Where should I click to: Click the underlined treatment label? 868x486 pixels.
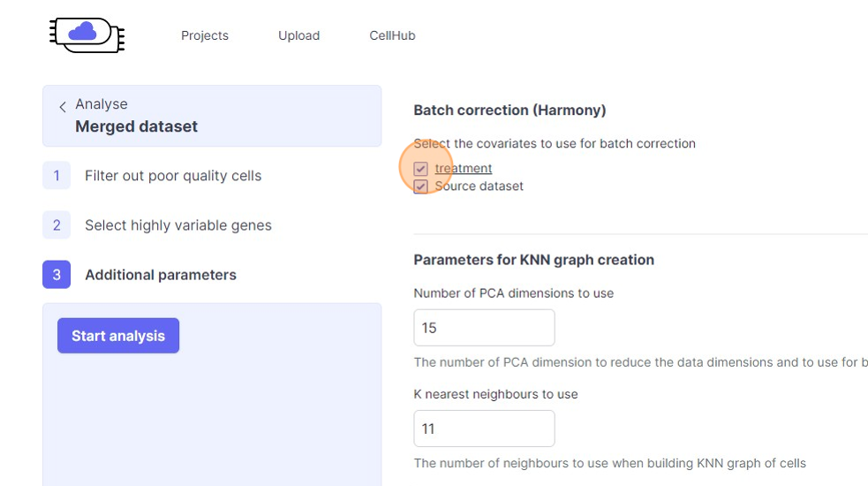click(x=464, y=169)
